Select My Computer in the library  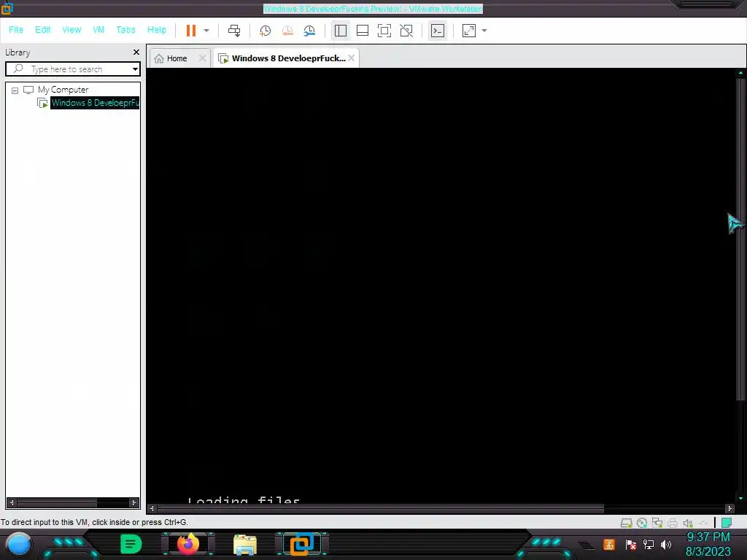pyautogui.click(x=63, y=90)
